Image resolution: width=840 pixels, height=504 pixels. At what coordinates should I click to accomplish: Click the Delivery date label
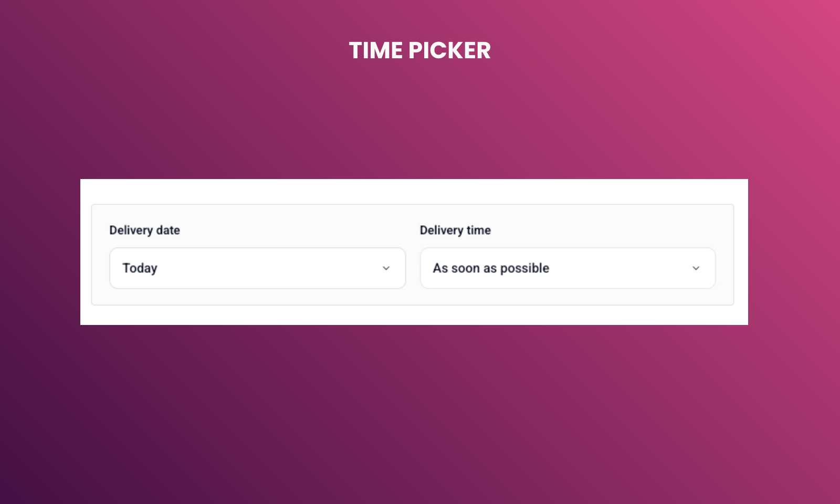(144, 230)
